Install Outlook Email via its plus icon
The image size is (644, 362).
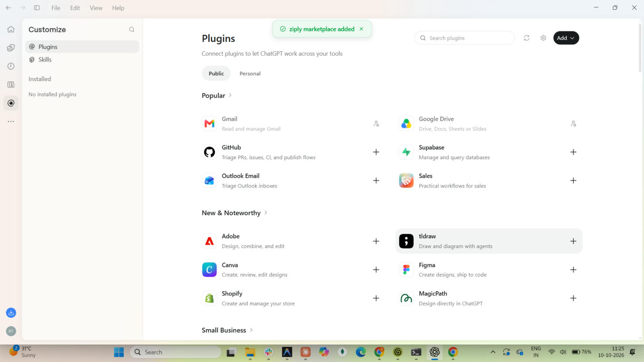[x=376, y=180]
